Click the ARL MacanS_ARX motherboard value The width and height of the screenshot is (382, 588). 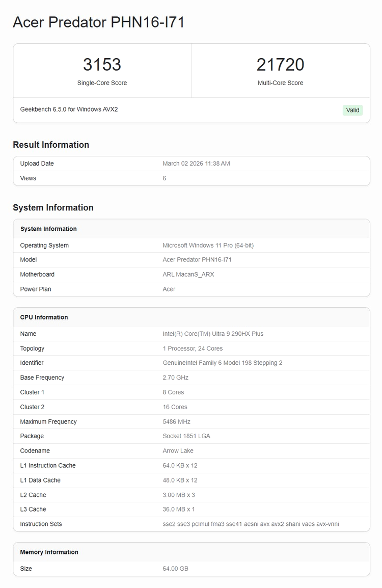click(188, 275)
